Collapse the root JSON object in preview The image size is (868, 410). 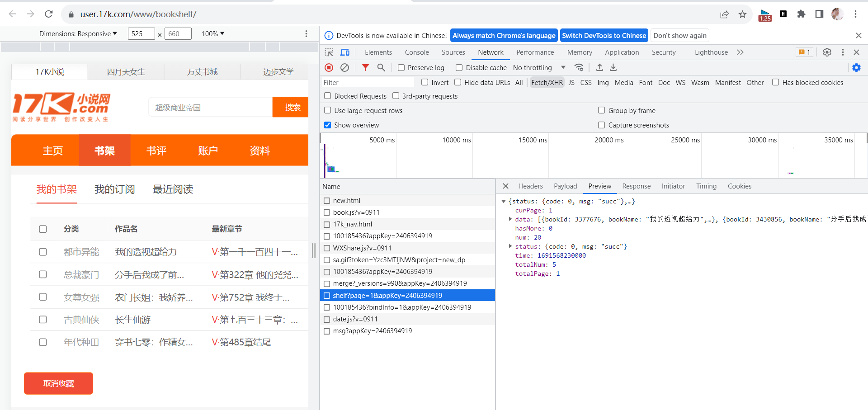[503, 202]
